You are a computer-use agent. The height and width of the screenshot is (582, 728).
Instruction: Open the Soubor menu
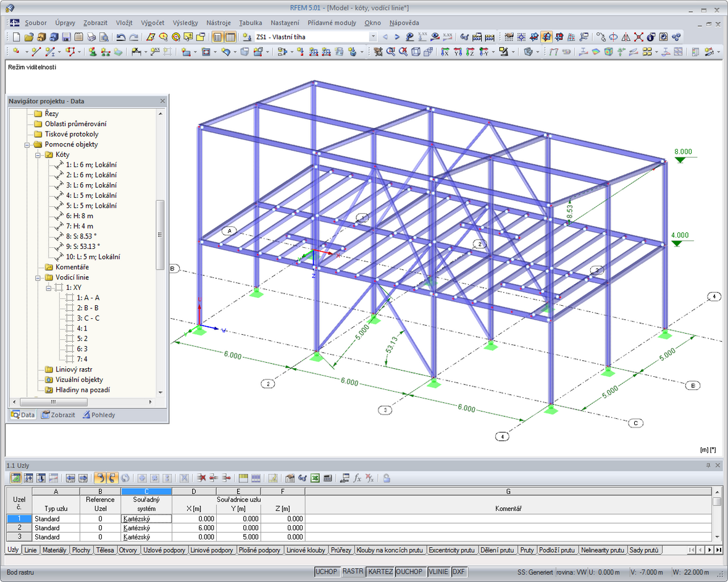pos(36,23)
